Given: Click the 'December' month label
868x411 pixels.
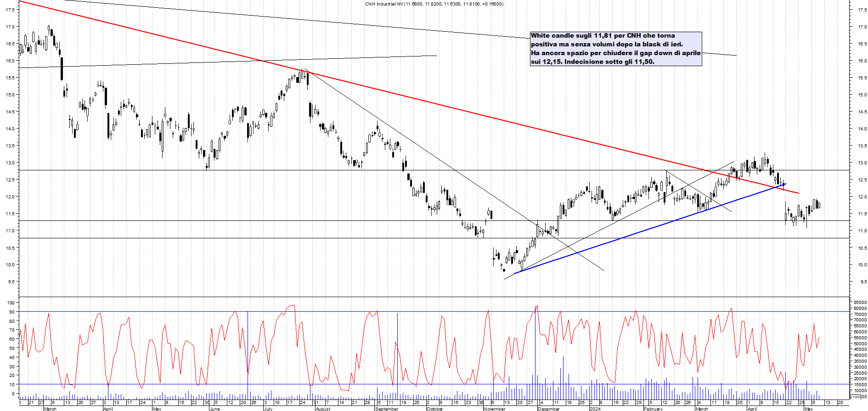Looking at the screenshot, I should click(549, 409).
